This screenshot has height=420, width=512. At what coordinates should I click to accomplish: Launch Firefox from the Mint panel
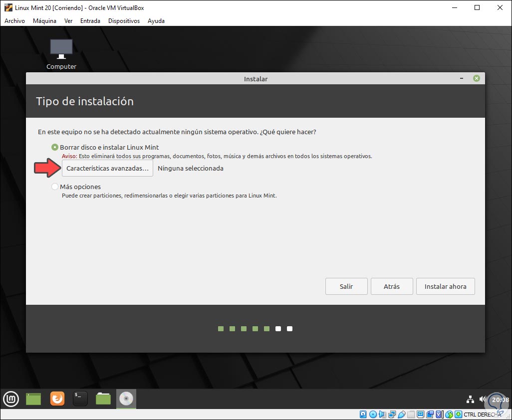57,399
